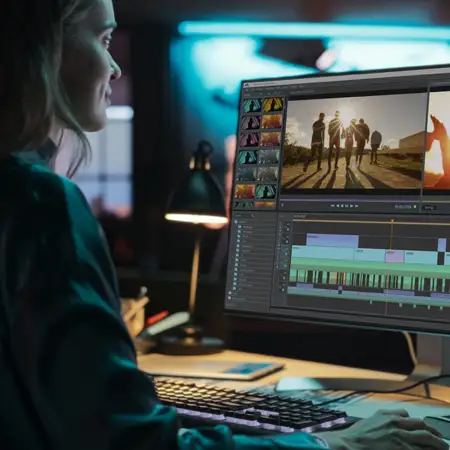Select the striped green audio waveform track
Viewport: 450px width, 450px height.
click(370, 280)
